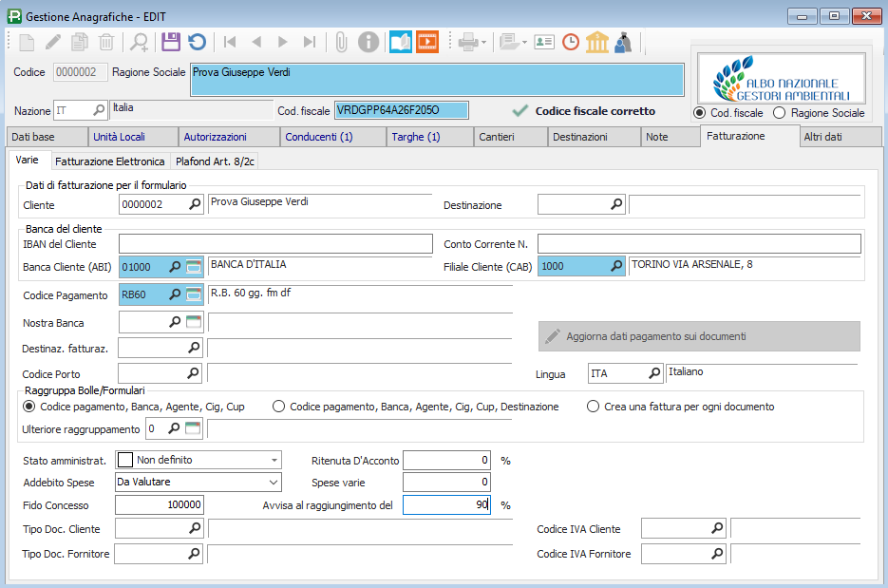Open the Addebito Spese dropdown
The height and width of the screenshot is (588, 888).
point(274,483)
